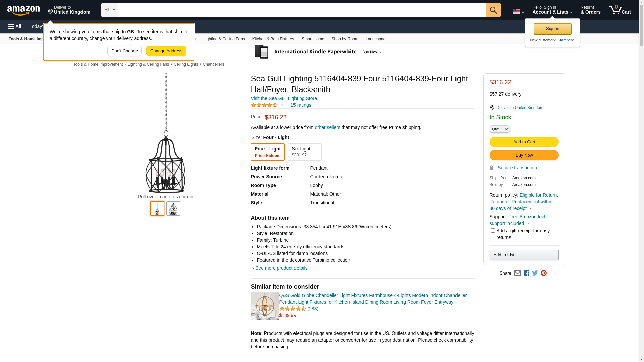
Task: Expand the search category All dropdown
Action: point(109,10)
